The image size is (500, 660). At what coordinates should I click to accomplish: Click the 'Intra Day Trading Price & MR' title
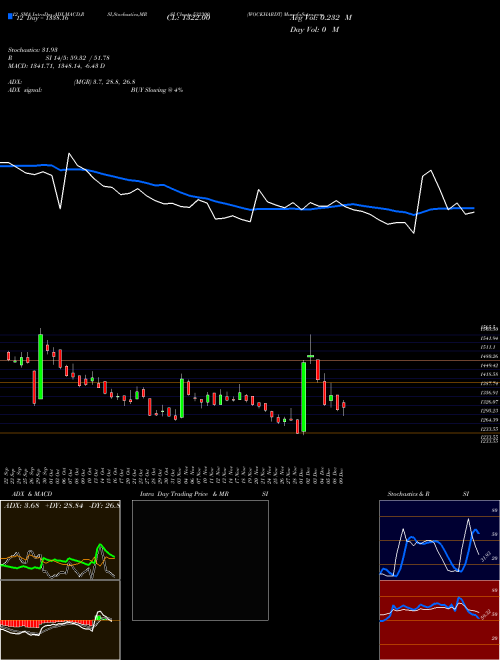[x=184, y=494]
